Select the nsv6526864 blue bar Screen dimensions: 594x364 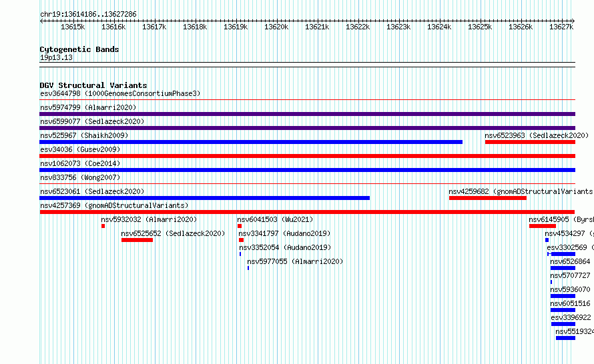coord(563,268)
